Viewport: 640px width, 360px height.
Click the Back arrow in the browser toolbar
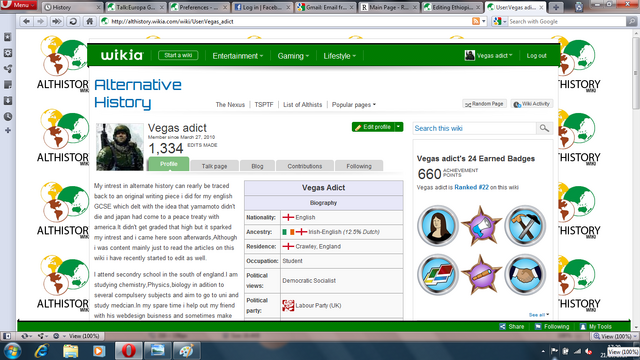pyautogui.click(x=27, y=22)
